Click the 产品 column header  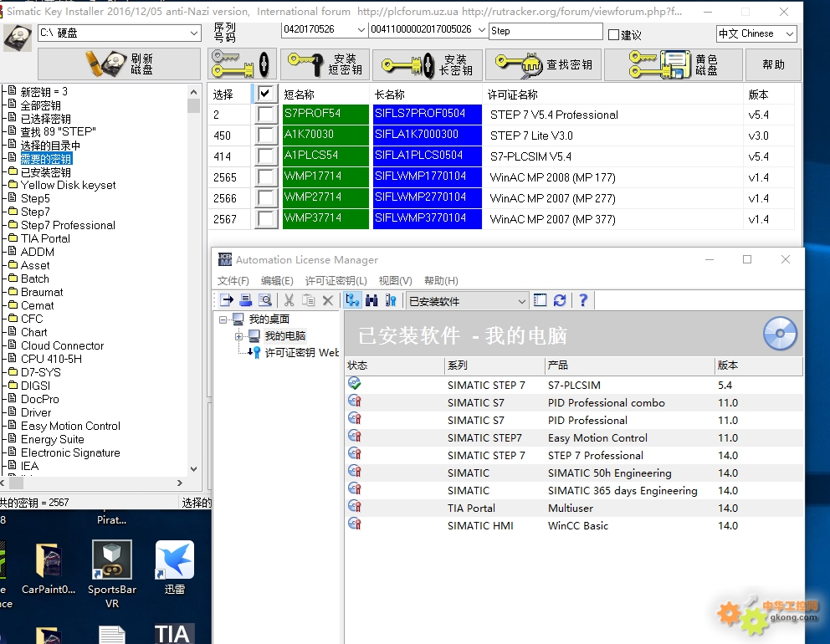point(629,365)
